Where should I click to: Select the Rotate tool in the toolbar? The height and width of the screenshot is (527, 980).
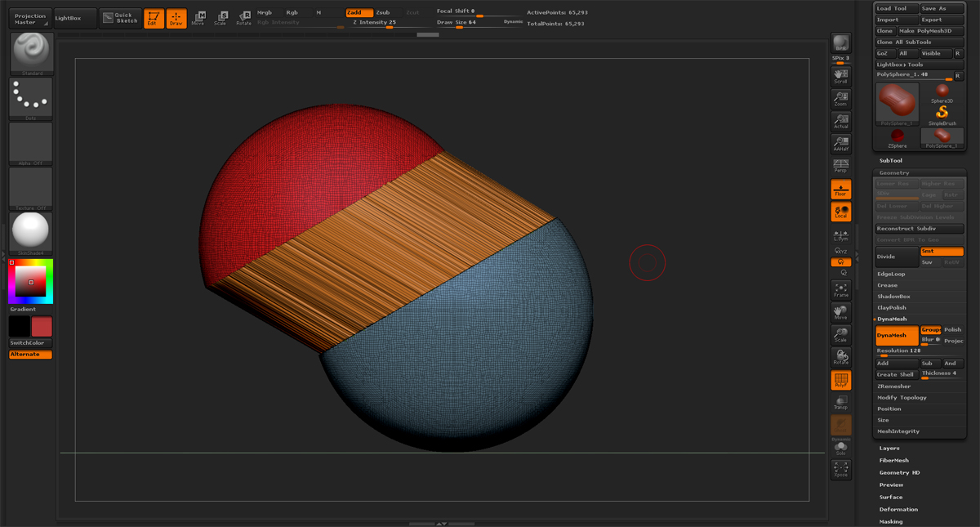[246, 17]
